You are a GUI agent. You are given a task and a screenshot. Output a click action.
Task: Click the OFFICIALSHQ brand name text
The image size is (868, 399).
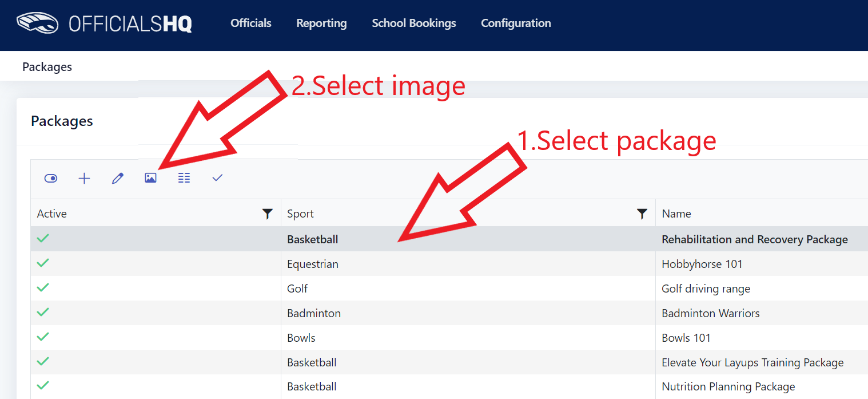click(x=130, y=23)
